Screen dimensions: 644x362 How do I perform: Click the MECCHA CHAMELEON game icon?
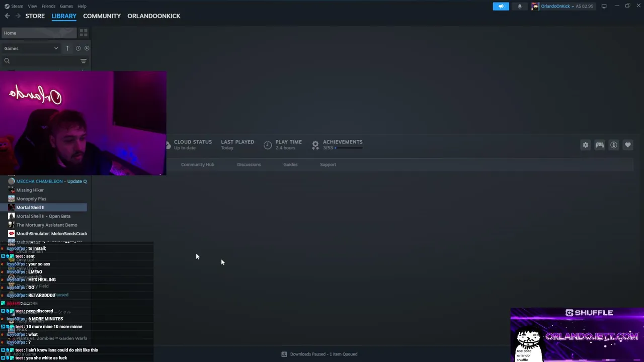coord(12,181)
